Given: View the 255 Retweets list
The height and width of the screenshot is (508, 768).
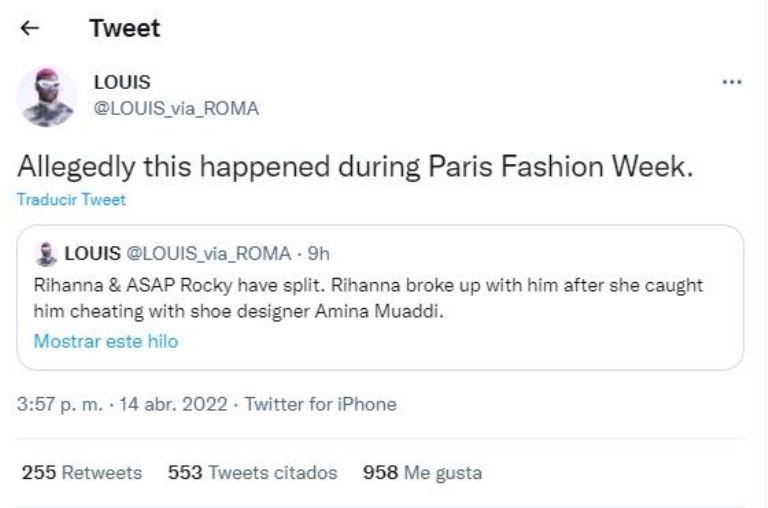Looking at the screenshot, I should point(82,472).
